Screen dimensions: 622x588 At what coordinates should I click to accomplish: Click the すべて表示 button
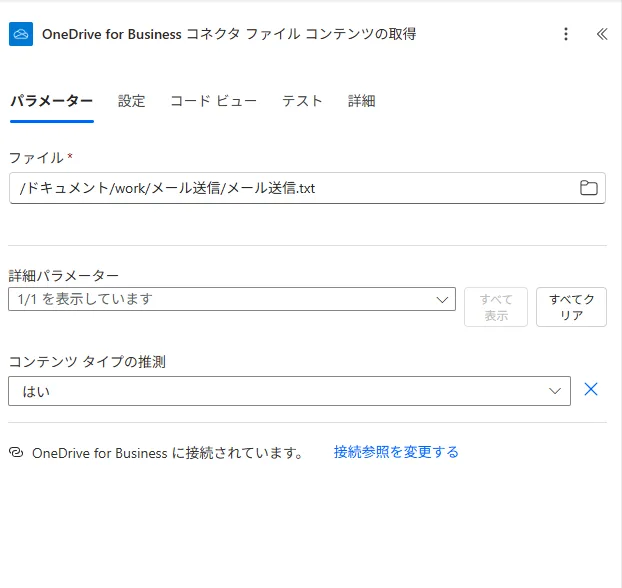tap(496, 307)
